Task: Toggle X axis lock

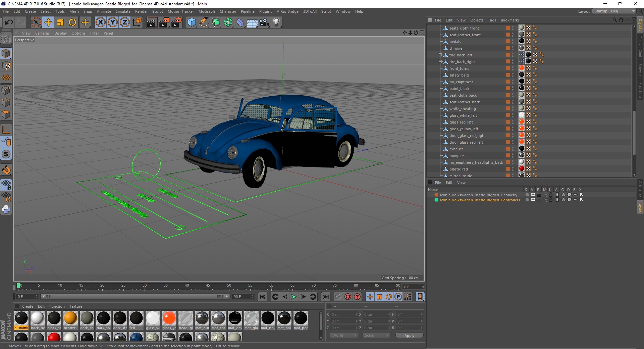Action: (100, 22)
